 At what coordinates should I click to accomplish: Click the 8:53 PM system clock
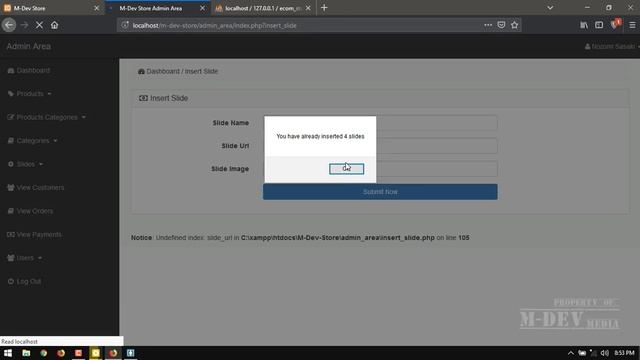tap(624, 353)
